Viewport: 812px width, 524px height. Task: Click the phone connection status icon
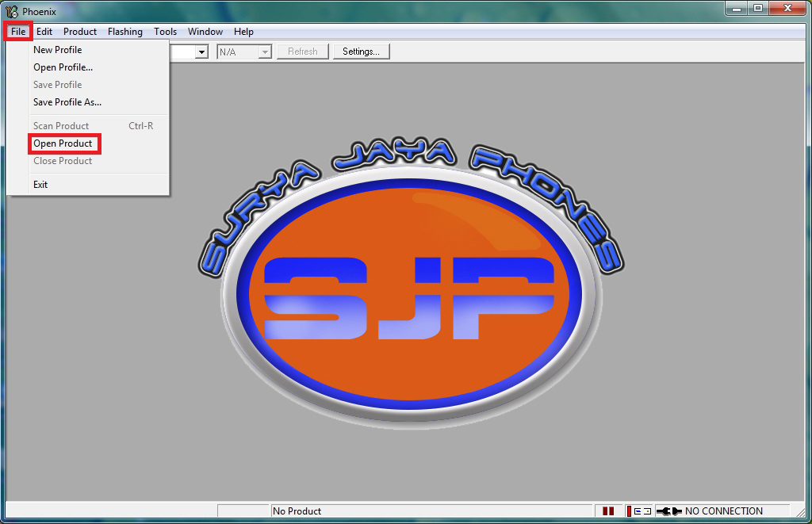click(x=638, y=511)
